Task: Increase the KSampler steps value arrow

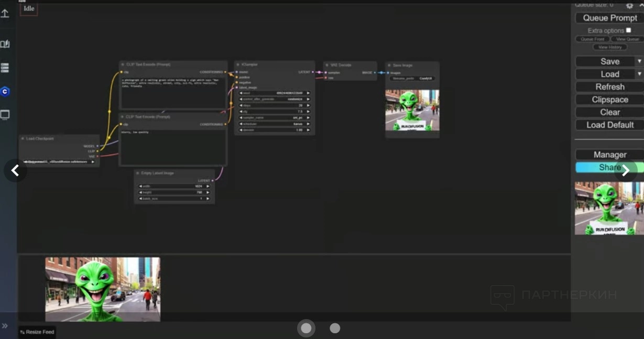Action: click(308, 105)
